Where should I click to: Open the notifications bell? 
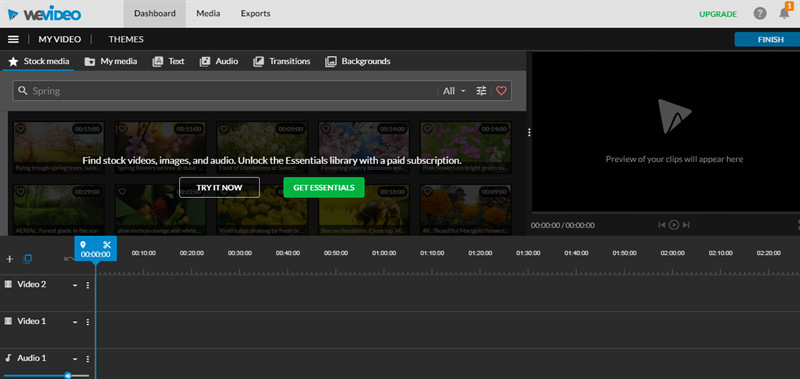coord(784,14)
